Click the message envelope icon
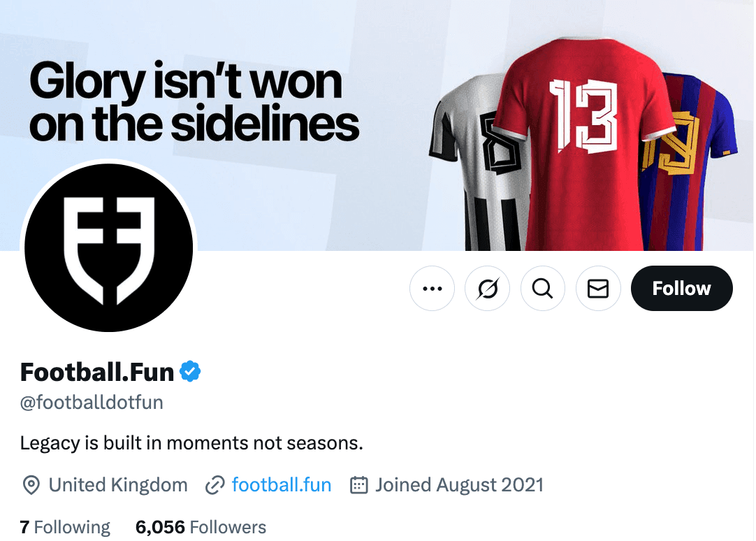This screenshot has width=756, height=541. tap(598, 288)
